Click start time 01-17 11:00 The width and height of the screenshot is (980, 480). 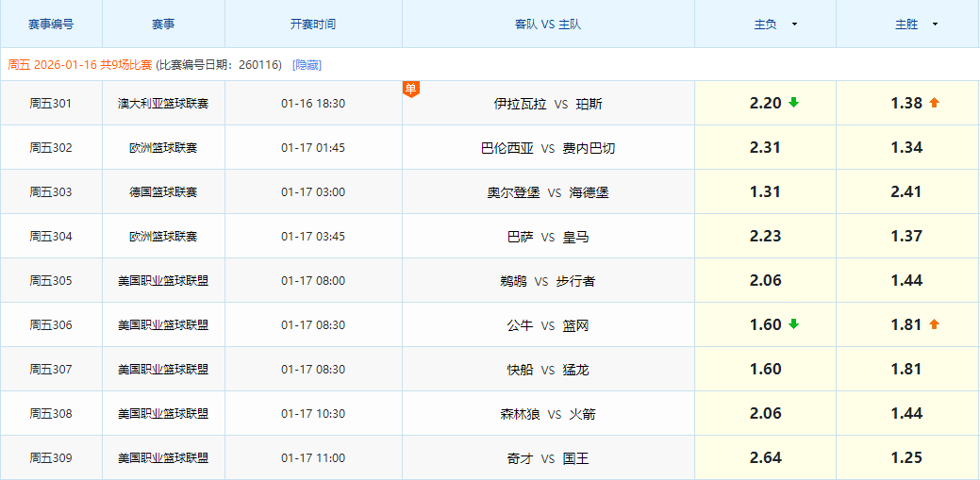(313, 458)
